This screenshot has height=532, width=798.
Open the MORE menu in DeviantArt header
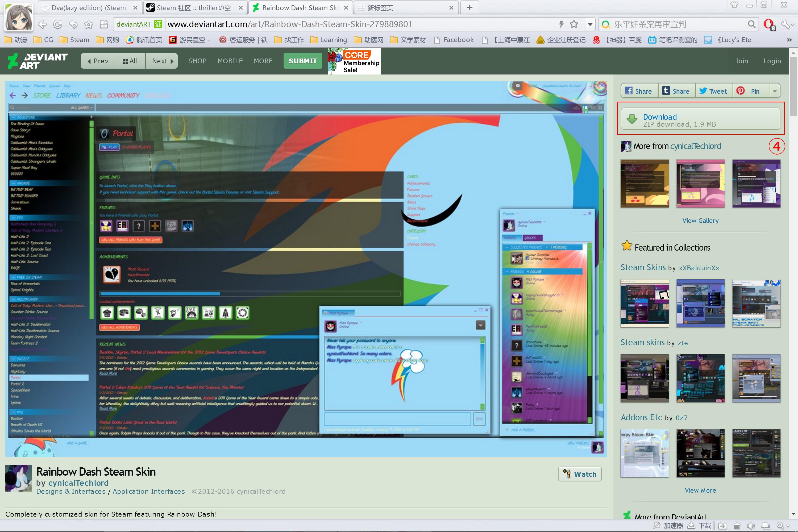click(263, 61)
